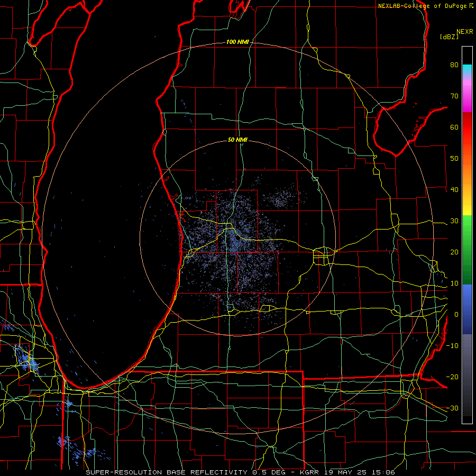Click the KGRR 19 MAY 25 15:06 timestamp

347,472
